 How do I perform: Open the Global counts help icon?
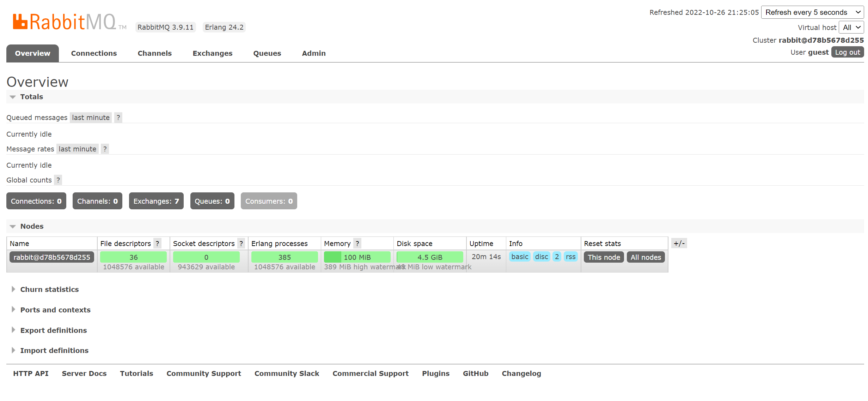click(x=58, y=180)
